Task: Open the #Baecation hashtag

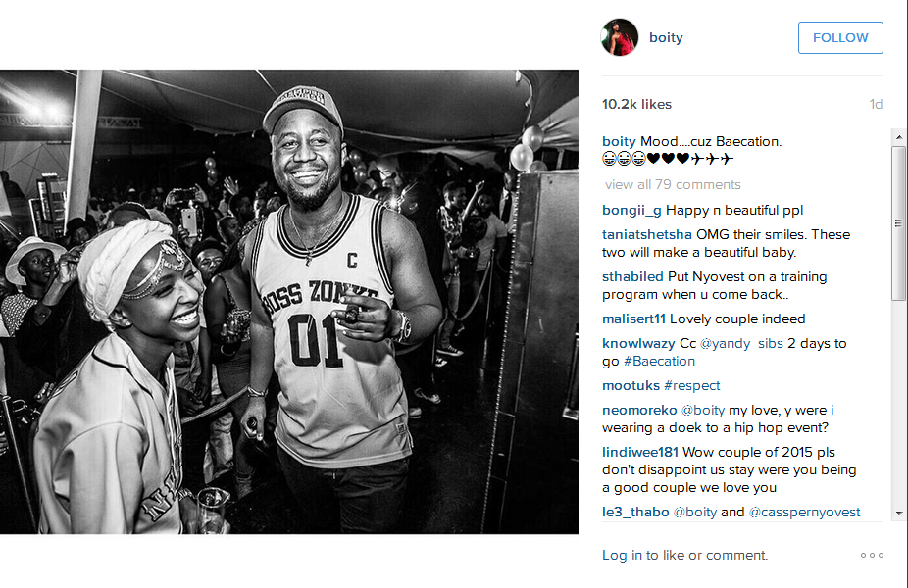Action: pos(659,362)
